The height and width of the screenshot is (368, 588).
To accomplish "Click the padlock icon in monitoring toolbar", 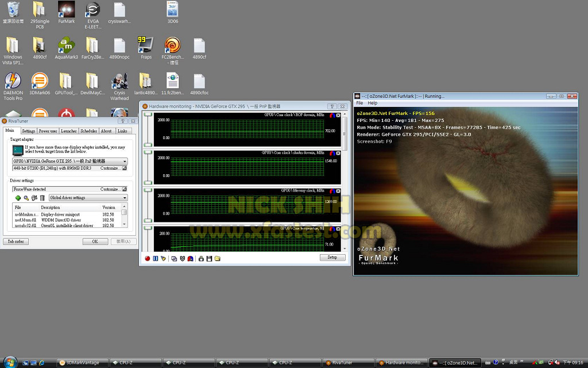I will (x=201, y=258).
